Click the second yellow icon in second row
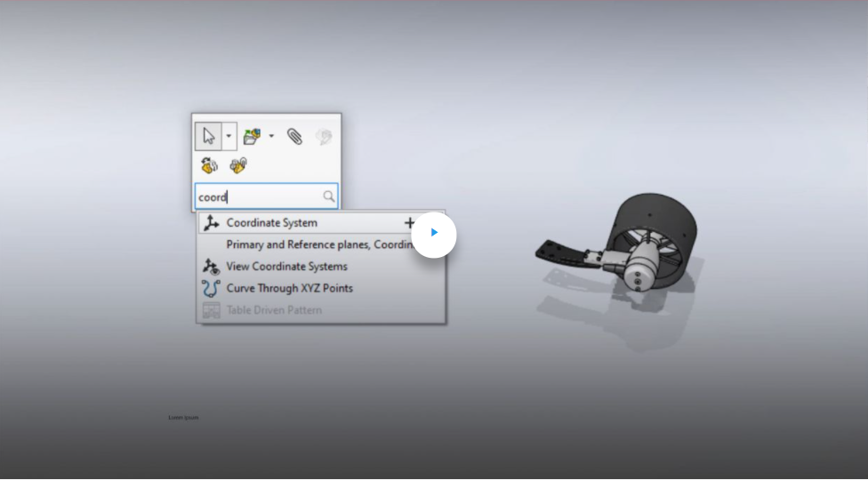The width and height of the screenshot is (868, 480). 238,165
